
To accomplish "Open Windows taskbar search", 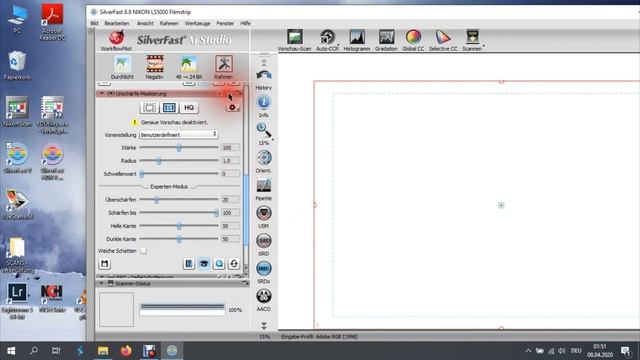I will tap(34, 351).
